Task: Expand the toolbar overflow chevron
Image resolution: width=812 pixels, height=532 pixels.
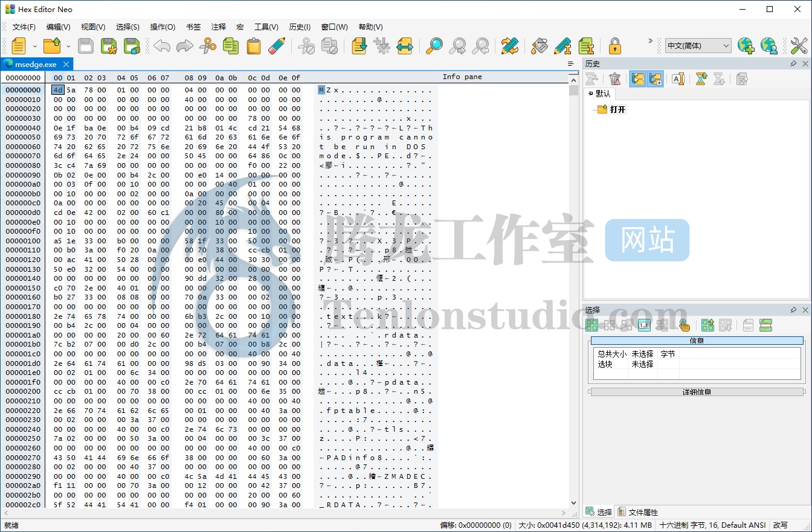Action: click(x=650, y=41)
